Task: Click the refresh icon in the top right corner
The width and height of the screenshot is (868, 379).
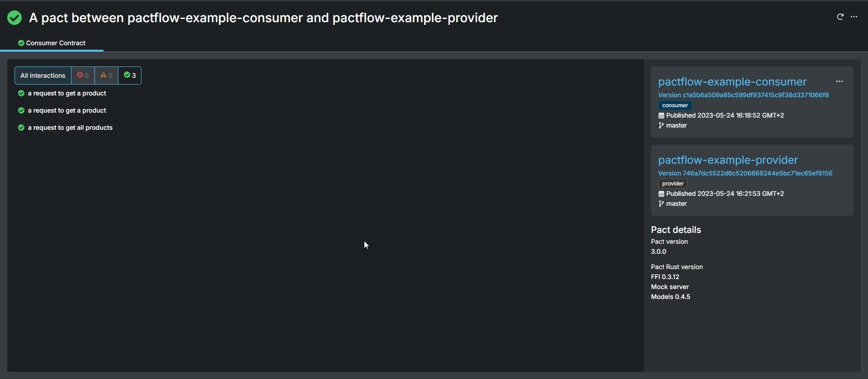Action: (841, 17)
